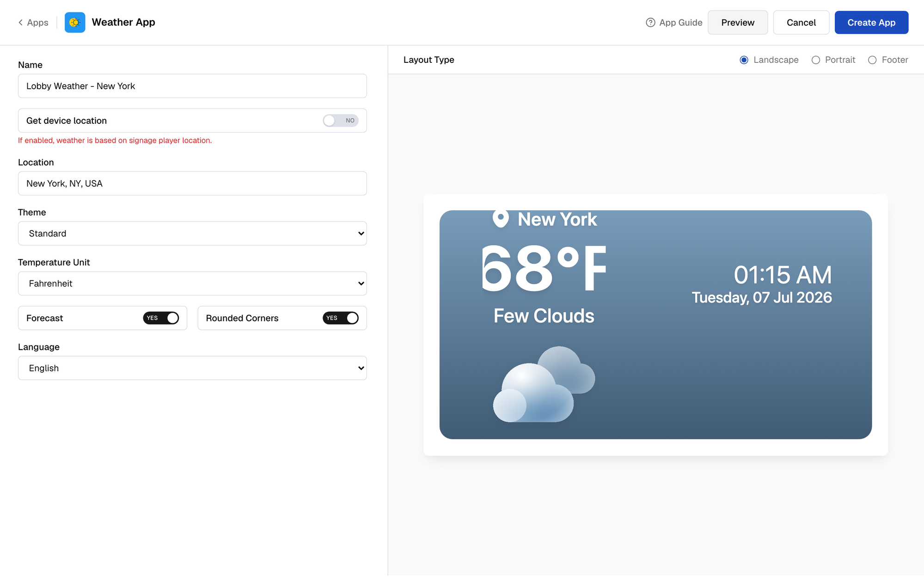Click the Layout Type label
This screenshot has width=924, height=577.
[428, 60]
